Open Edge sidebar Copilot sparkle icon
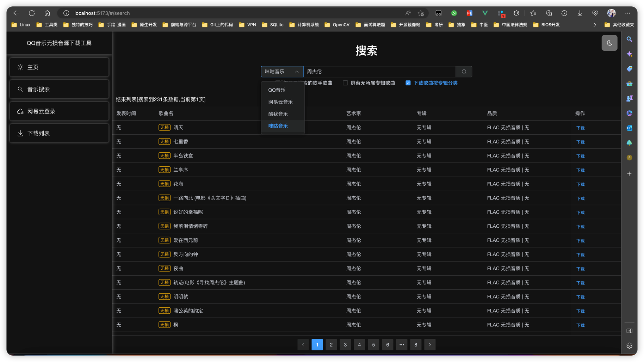This screenshot has height=362, width=644. coord(629,54)
